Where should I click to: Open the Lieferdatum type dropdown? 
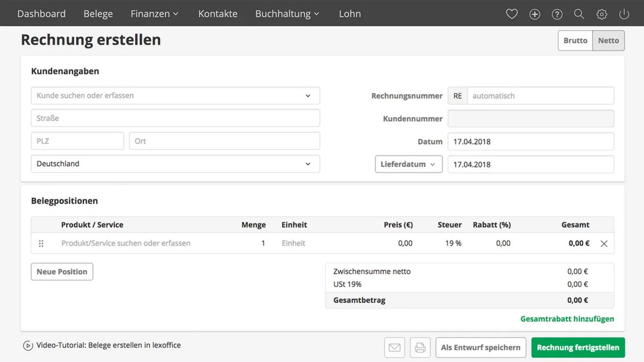point(408,165)
